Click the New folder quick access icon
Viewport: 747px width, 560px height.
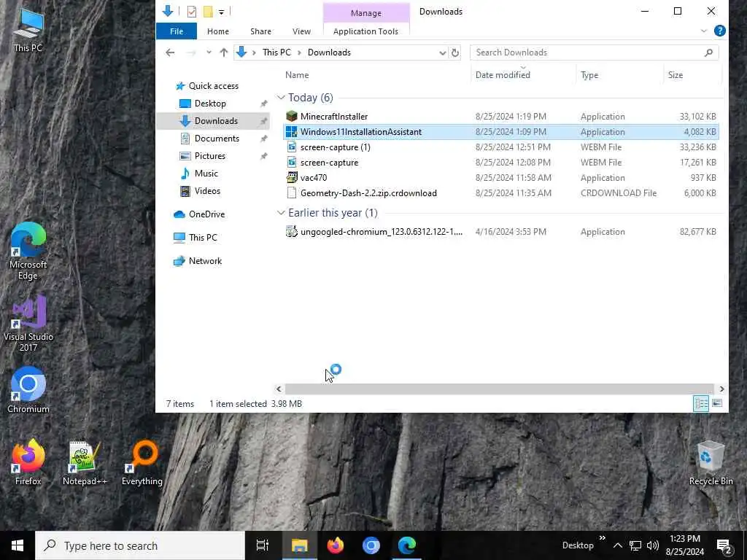pos(208,12)
